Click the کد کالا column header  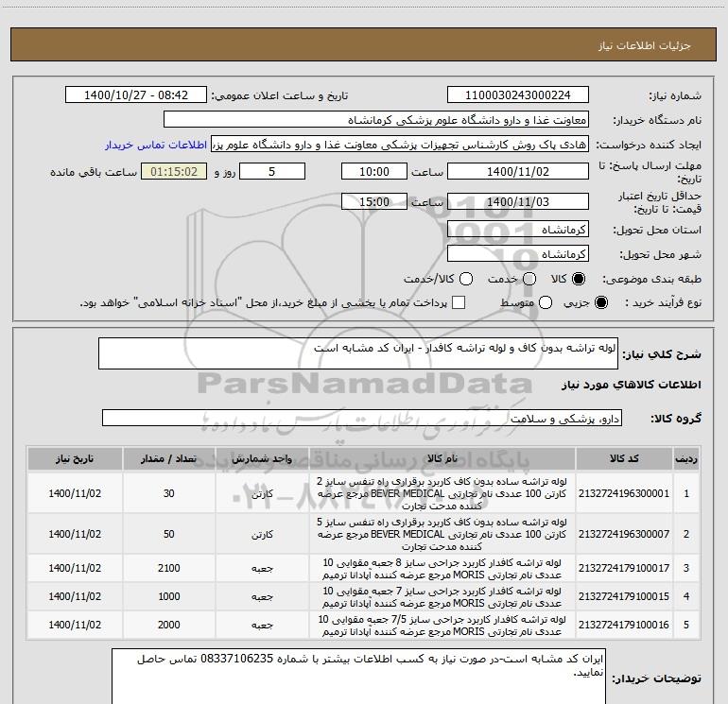(624, 459)
